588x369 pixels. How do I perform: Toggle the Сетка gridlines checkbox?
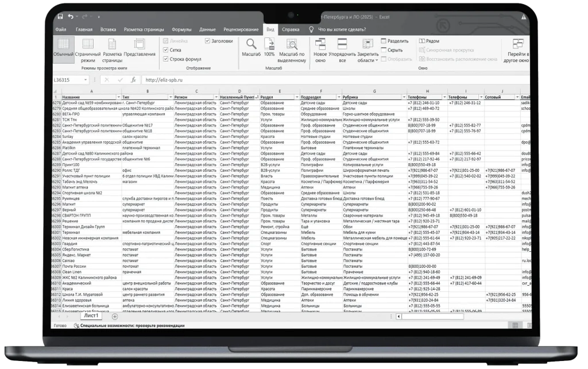pyautogui.click(x=166, y=50)
